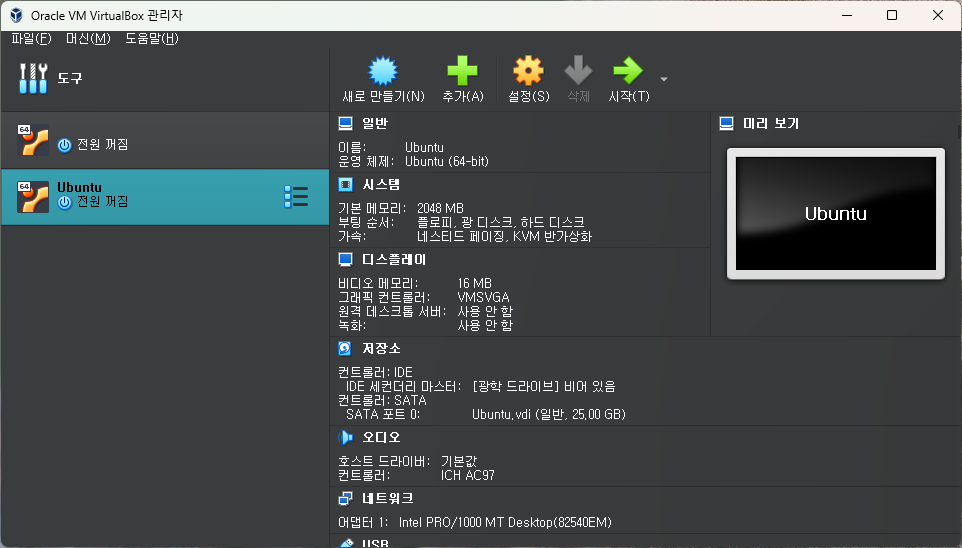The image size is (962, 548).
Task: Click the 추가(A) green plus icon
Action: [x=463, y=71]
